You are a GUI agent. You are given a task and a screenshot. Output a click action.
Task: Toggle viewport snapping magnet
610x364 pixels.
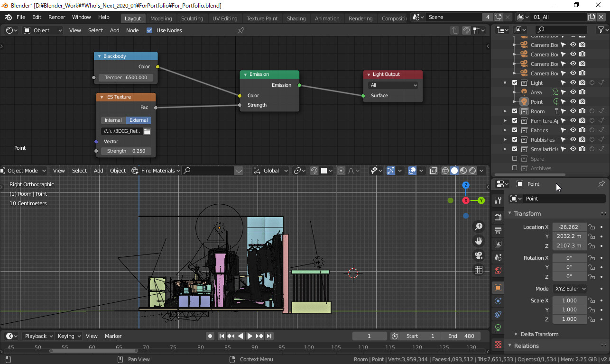(x=314, y=171)
